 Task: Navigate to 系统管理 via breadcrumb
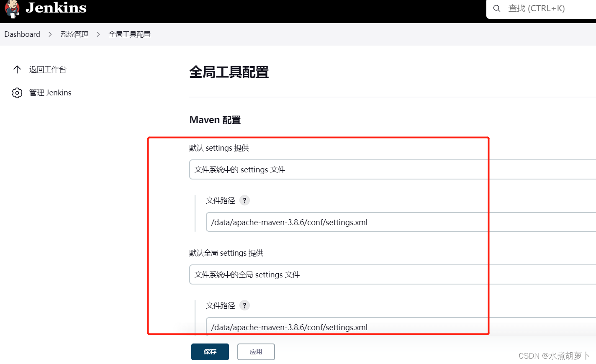(74, 34)
